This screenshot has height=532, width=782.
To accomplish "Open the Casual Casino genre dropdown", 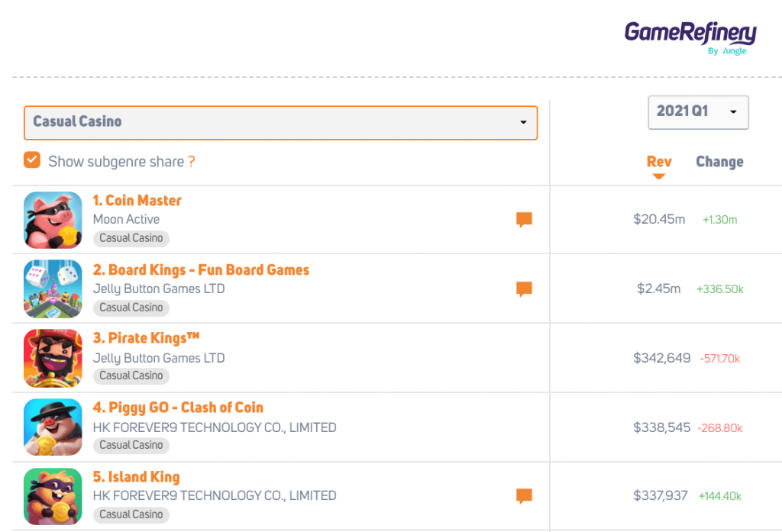I will point(280,122).
